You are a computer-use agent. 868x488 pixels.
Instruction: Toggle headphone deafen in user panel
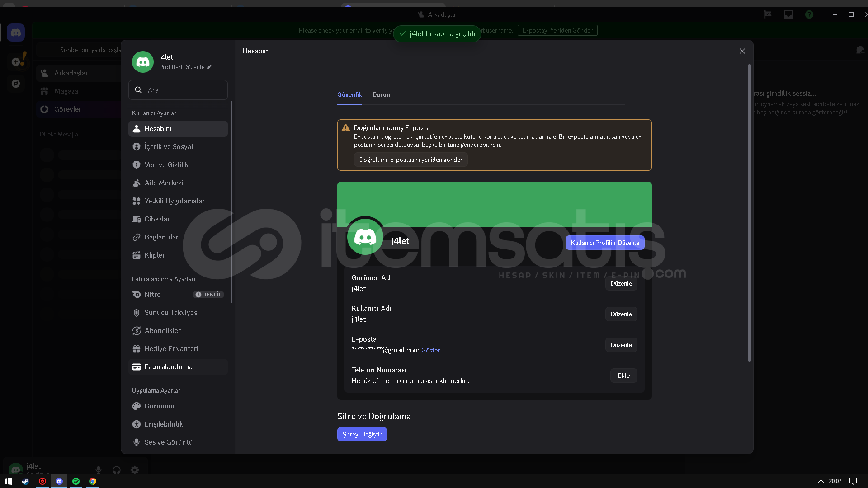117,470
